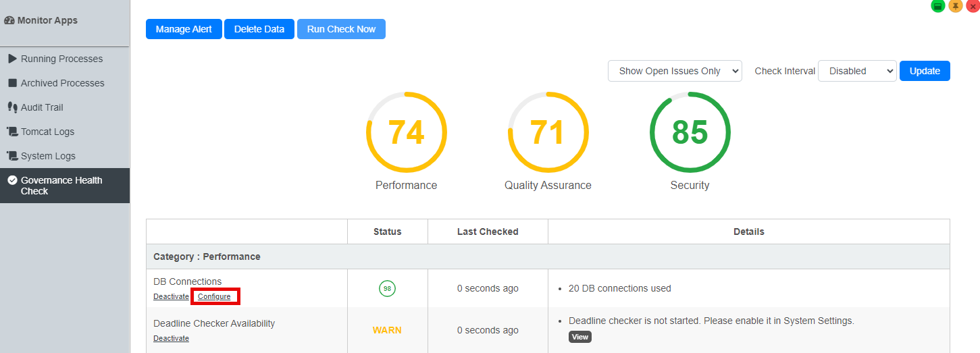Image resolution: width=980 pixels, height=353 pixels.
Task: Click the Performance label under gauge
Action: click(x=406, y=185)
